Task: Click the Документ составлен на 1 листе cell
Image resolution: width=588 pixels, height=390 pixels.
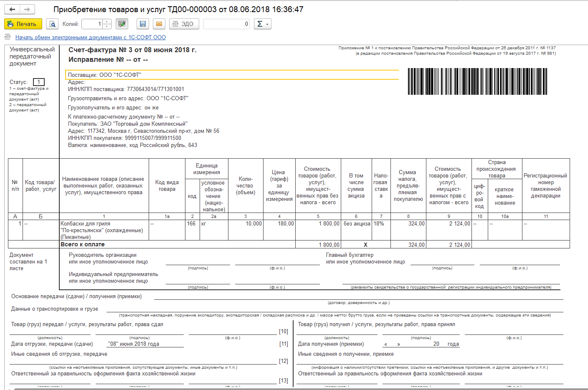Action: click(x=28, y=262)
